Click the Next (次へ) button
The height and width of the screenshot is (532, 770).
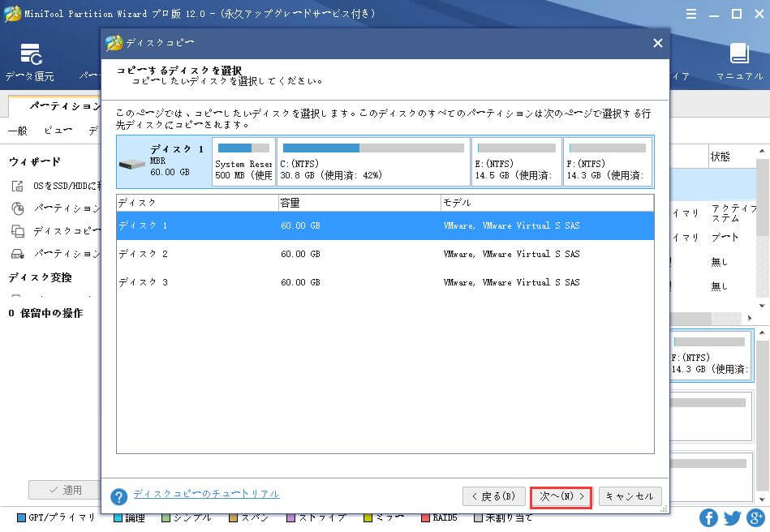pyautogui.click(x=561, y=496)
